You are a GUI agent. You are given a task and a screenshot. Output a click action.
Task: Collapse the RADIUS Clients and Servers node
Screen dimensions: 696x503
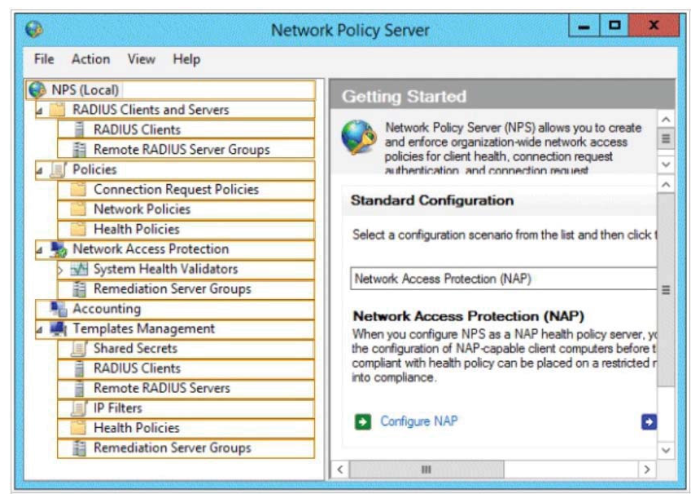coord(39,111)
